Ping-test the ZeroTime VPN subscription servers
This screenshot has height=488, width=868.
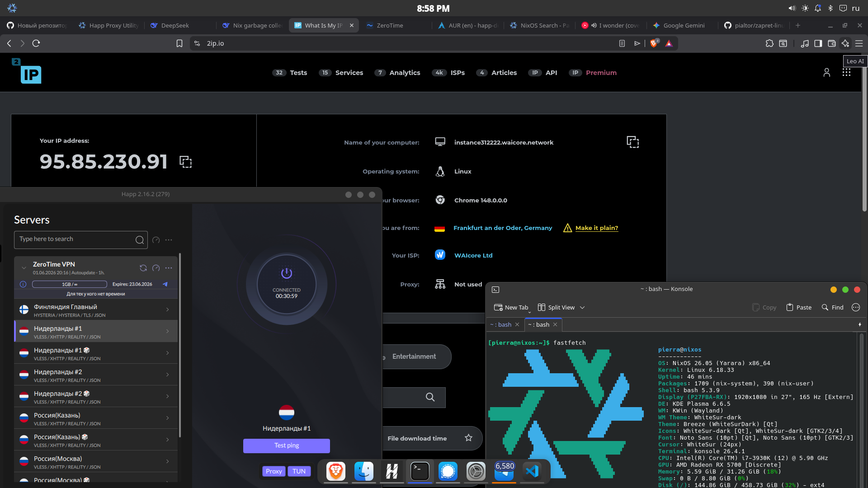(x=156, y=268)
